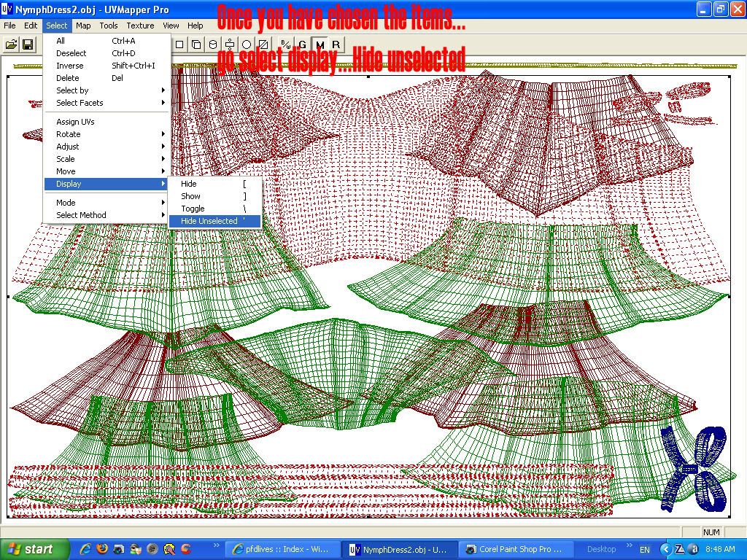Click the planar square toolbar icon
Screen dimensions: 747x560
click(x=179, y=45)
